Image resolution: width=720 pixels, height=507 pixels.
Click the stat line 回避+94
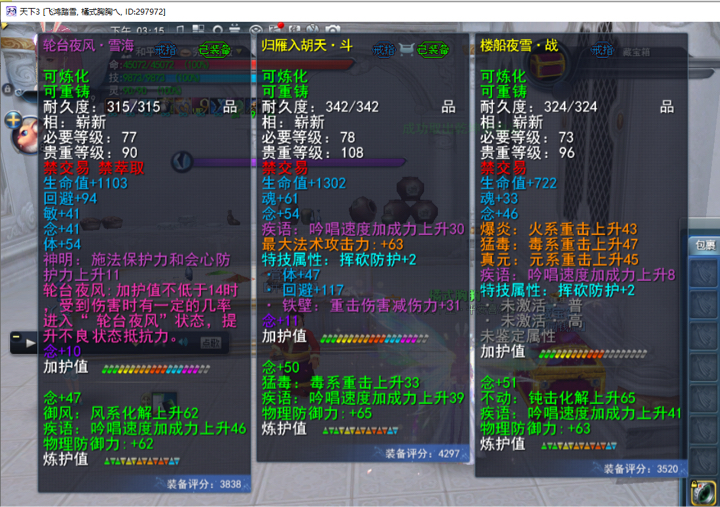coord(70,198)
